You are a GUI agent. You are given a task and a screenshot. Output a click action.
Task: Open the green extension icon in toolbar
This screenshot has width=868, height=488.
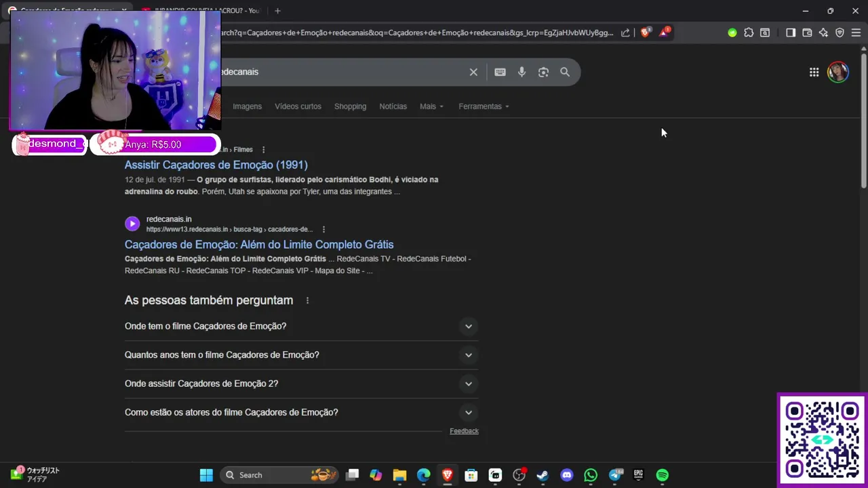coord(732,33)
